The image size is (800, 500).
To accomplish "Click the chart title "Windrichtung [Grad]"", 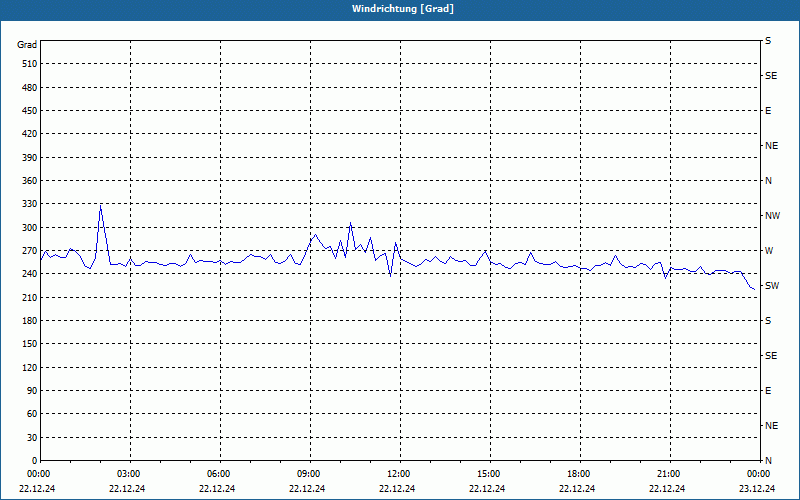I will tap(403, 9).
